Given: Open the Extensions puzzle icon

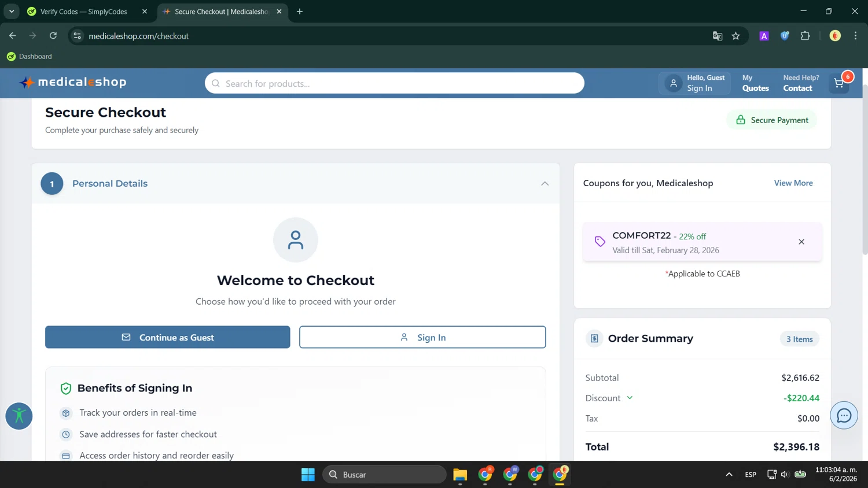Looking at the screenshot, I should pyautogui.click(x=806, y=36).
